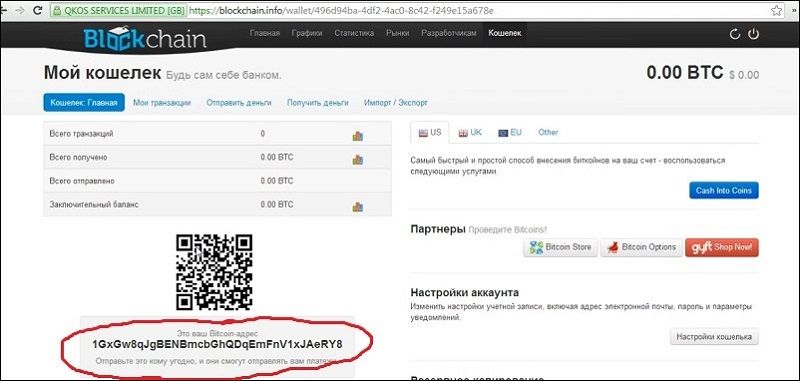Switch to Получить деньги tab
Viewport: 800px width, 381px height.
pyautogui.click(x=317, y=103)
